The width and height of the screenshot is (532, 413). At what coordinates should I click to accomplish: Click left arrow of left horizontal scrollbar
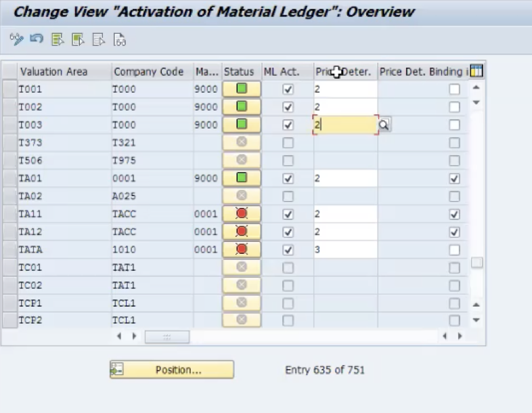pyautogui.click(x=119, y=336)
